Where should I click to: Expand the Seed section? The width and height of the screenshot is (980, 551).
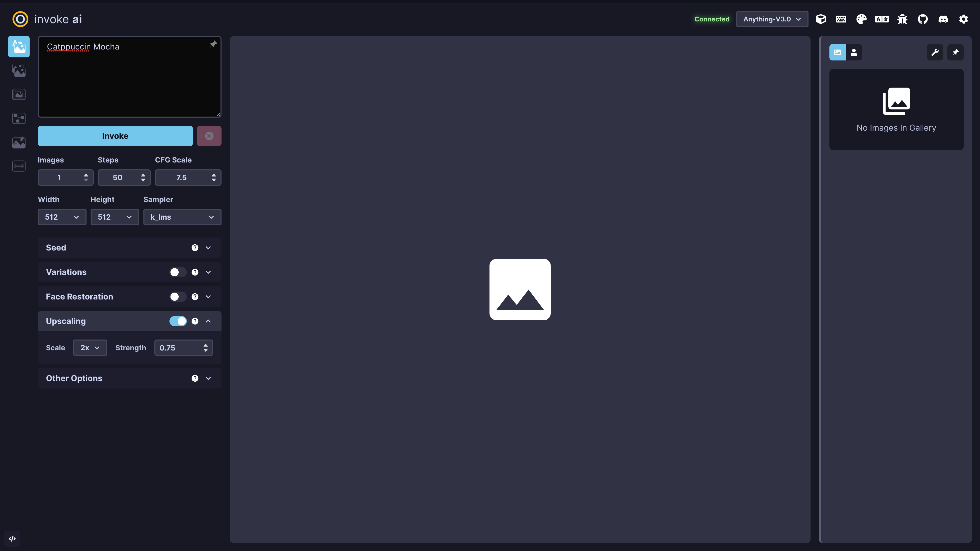tap(208, 247)
